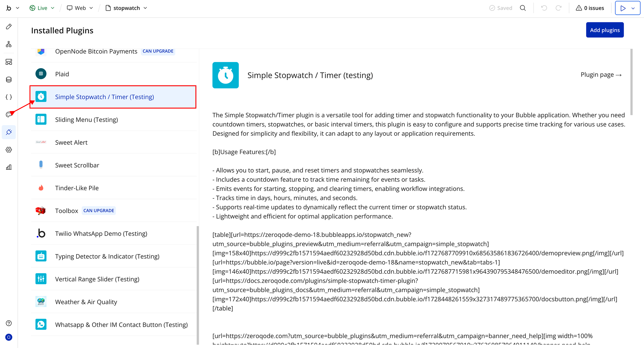Open the Plugin page link
Screen dimensions: 644x348
[601, 75]
